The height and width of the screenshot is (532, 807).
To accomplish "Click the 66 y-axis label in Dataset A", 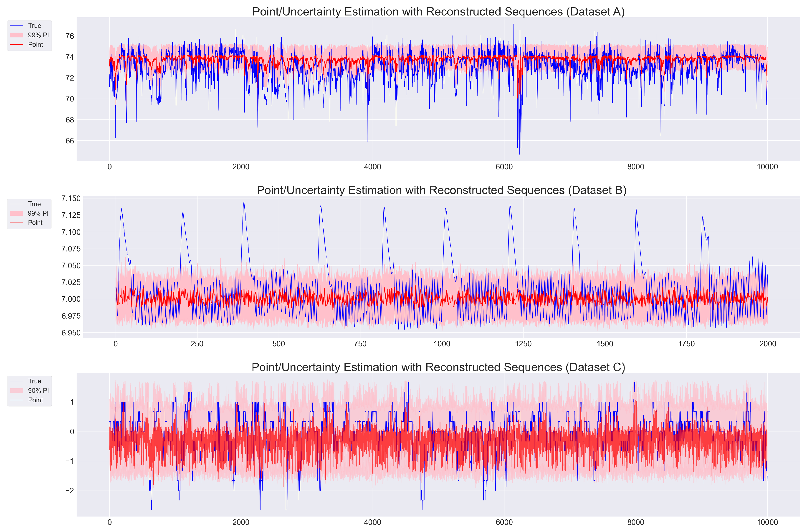I will point(70,141).
